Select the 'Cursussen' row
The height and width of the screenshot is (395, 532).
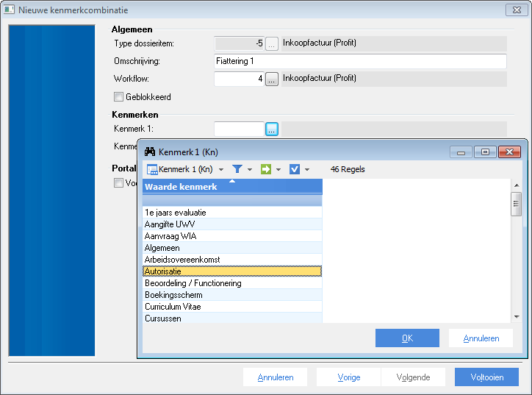232,318
